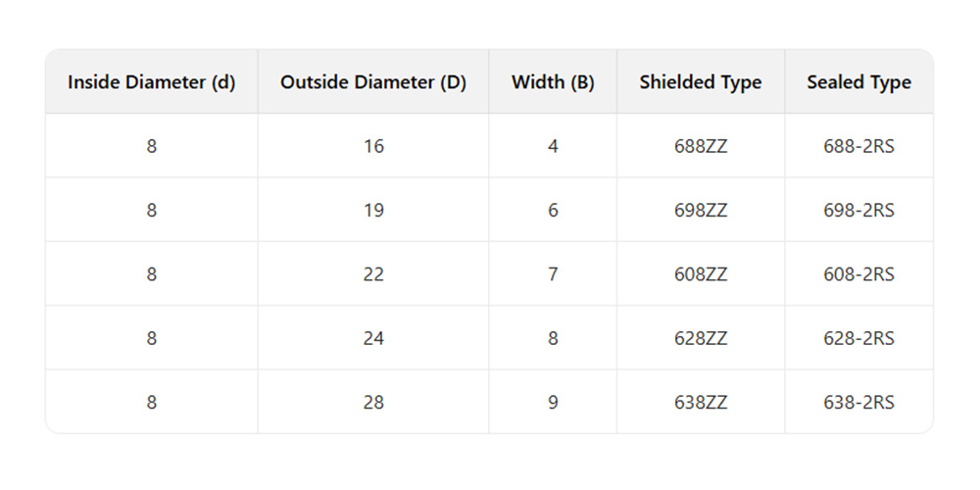Viewport: 980px width, 490px height.
Task: Select outside diameter value 16
Action: (373, 147)
